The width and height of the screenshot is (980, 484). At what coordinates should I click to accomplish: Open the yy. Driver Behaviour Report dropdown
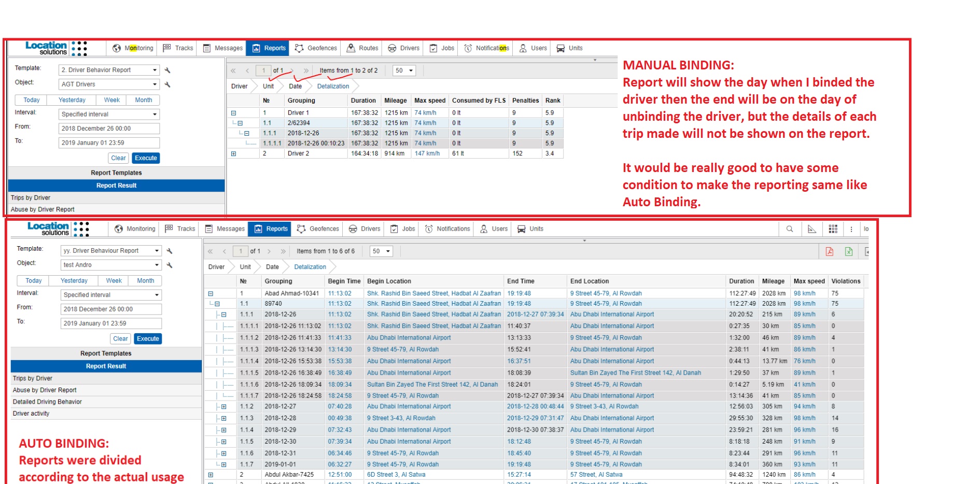point(157,251)
